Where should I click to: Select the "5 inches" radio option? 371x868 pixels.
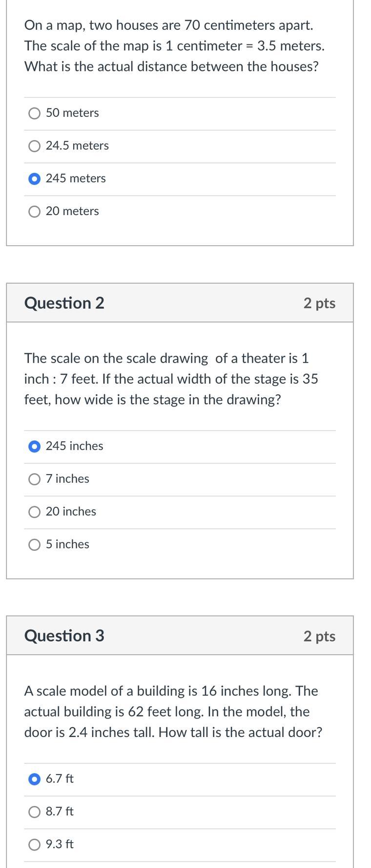[34, 544]
